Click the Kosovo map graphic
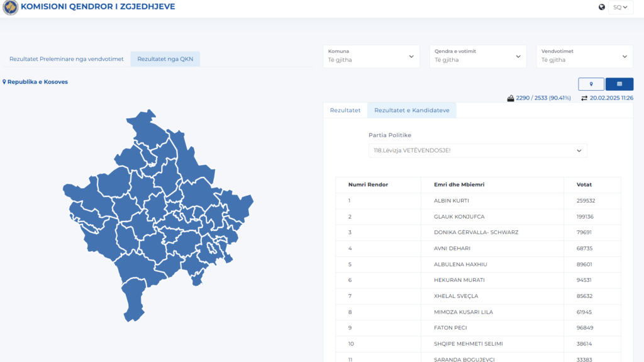The image size is (644, 362). 157,214
